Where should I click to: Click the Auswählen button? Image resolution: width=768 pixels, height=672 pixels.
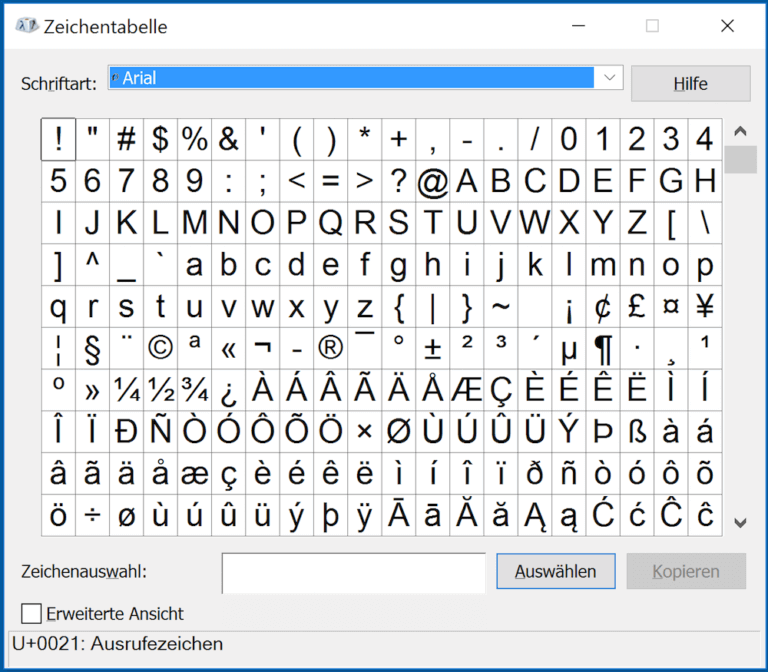tap(555, 571)
